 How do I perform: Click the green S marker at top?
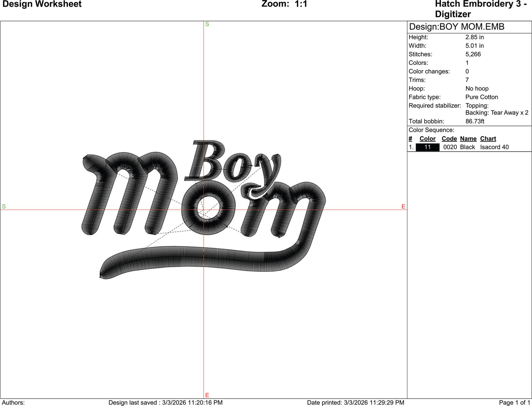pos(207,24)
